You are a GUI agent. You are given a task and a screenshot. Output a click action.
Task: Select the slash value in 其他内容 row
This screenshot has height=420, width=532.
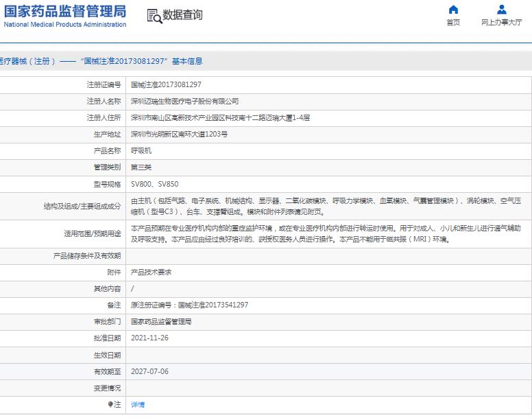(132, 289)
